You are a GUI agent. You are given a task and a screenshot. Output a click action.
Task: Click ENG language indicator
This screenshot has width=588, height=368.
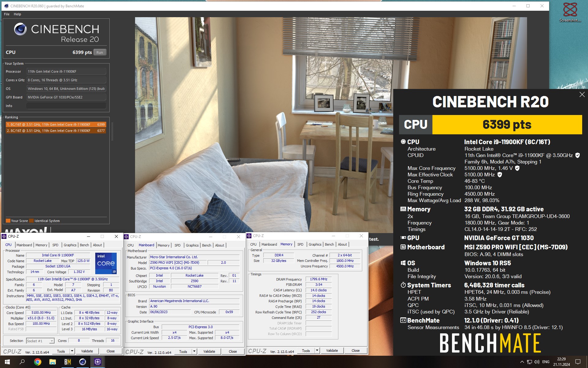546,362
